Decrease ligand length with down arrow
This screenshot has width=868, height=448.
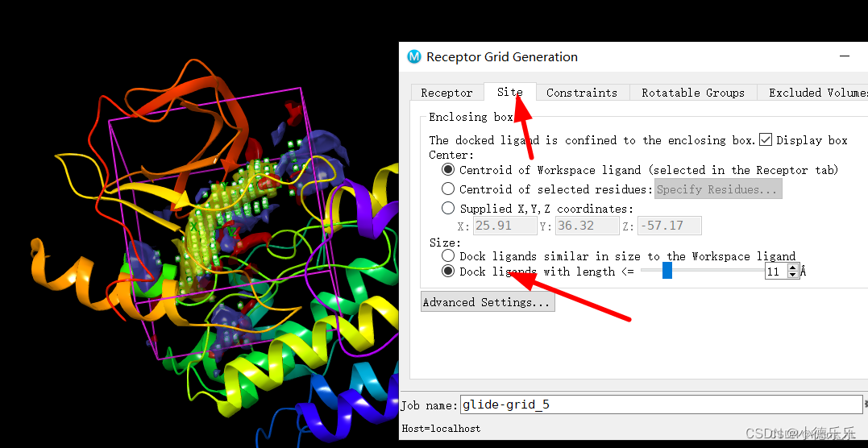pyautogui.click(x=793, y=276)
